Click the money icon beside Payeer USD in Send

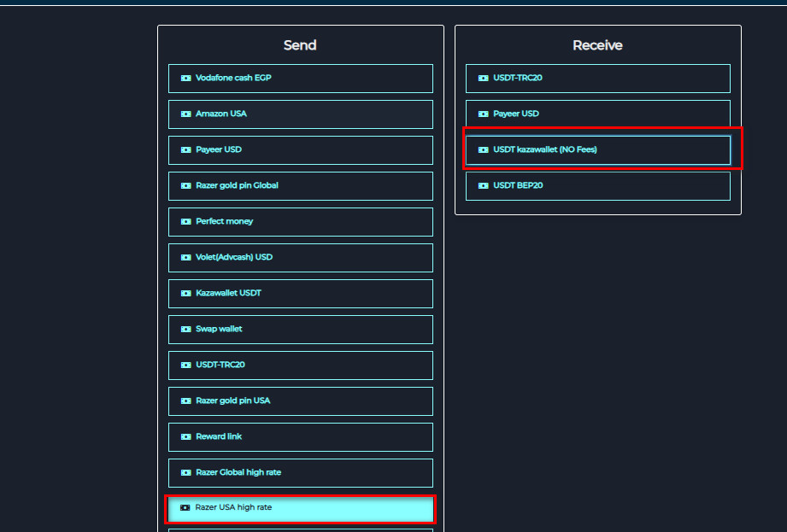point(185,149)
